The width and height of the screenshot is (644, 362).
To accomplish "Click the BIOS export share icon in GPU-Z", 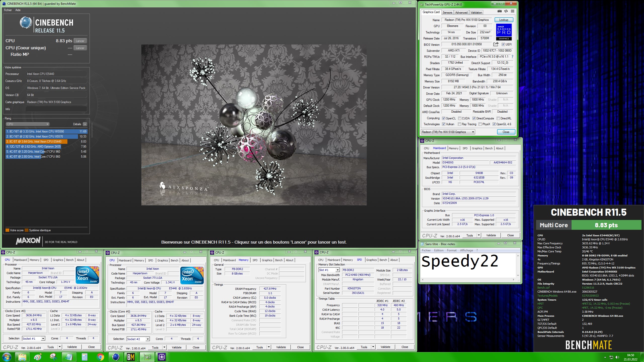I will pyautogui.click(x=496, y=44).
